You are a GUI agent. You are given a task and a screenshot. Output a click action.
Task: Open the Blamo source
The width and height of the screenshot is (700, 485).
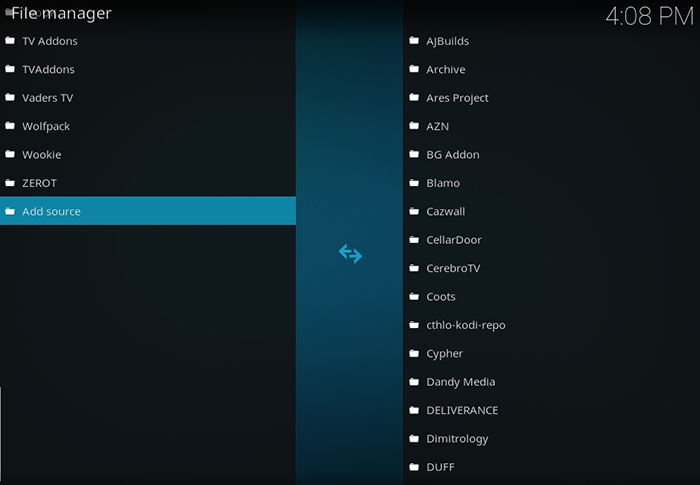click(x=551, y=183)
